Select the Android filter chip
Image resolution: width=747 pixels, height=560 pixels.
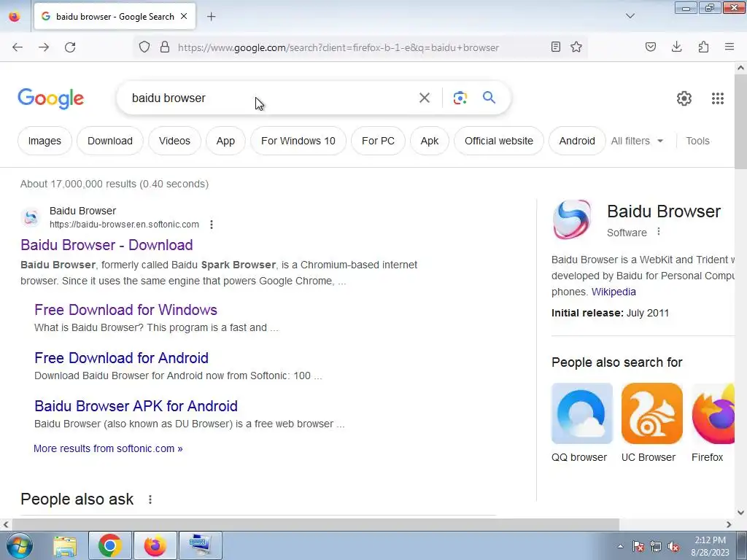coord(577,141)
